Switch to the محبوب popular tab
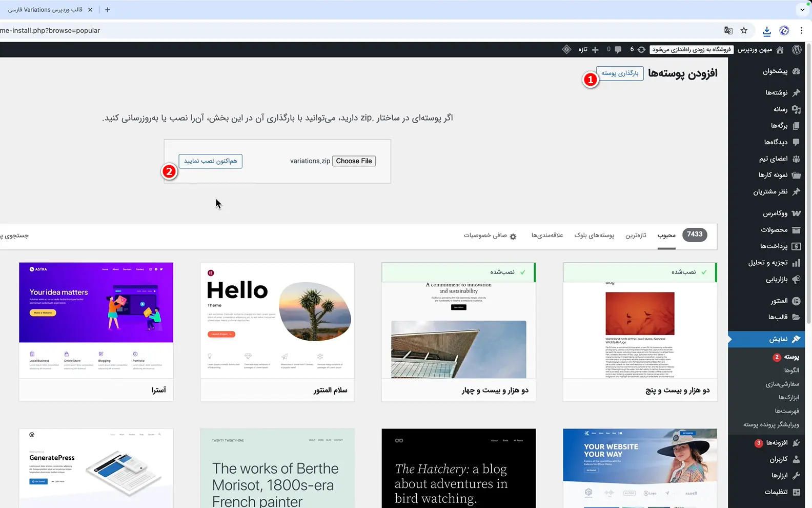Image resolution: width=812 pixels, height=508 pixels. coord(666,236)
